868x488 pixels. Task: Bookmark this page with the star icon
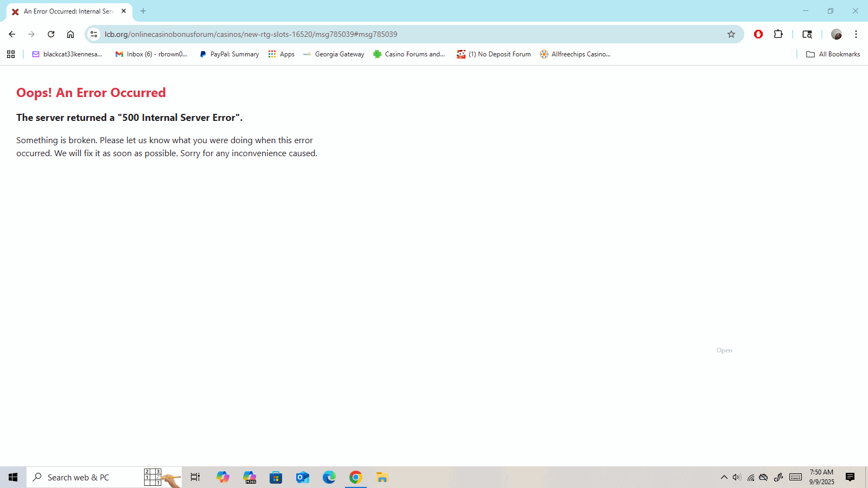[x=731, y=34]
